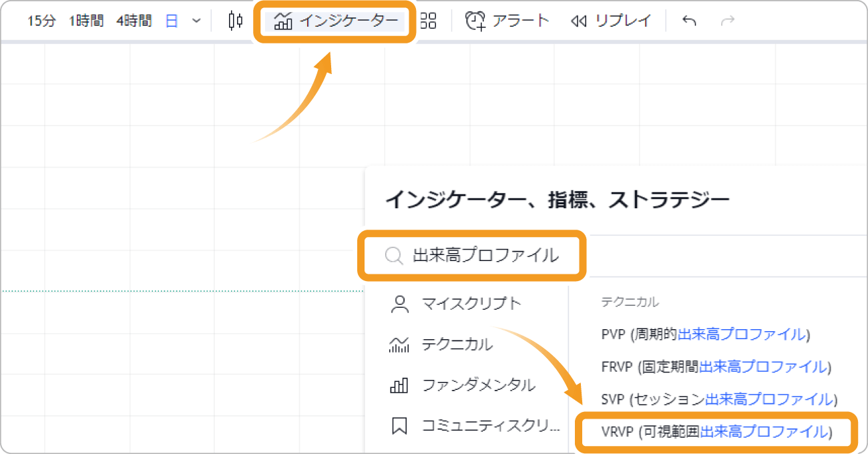
Task: Add PVP (周期的出来高プロファイル) indicator
Action: coord(706,334)
